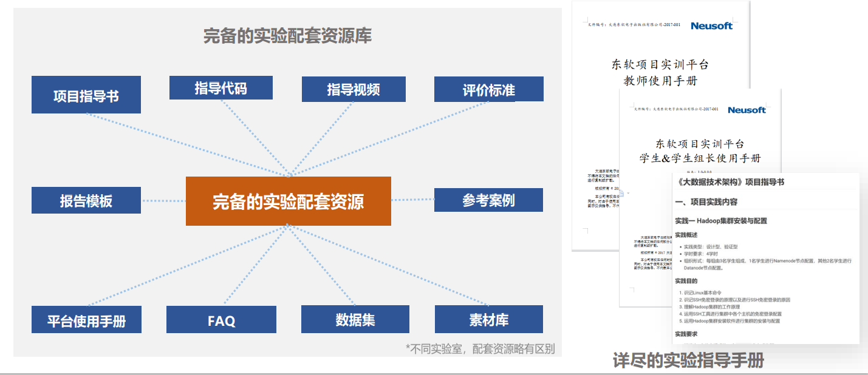Open the FAQ box
The width and height of the screenshot is (868, 375).
click(221, 320)
